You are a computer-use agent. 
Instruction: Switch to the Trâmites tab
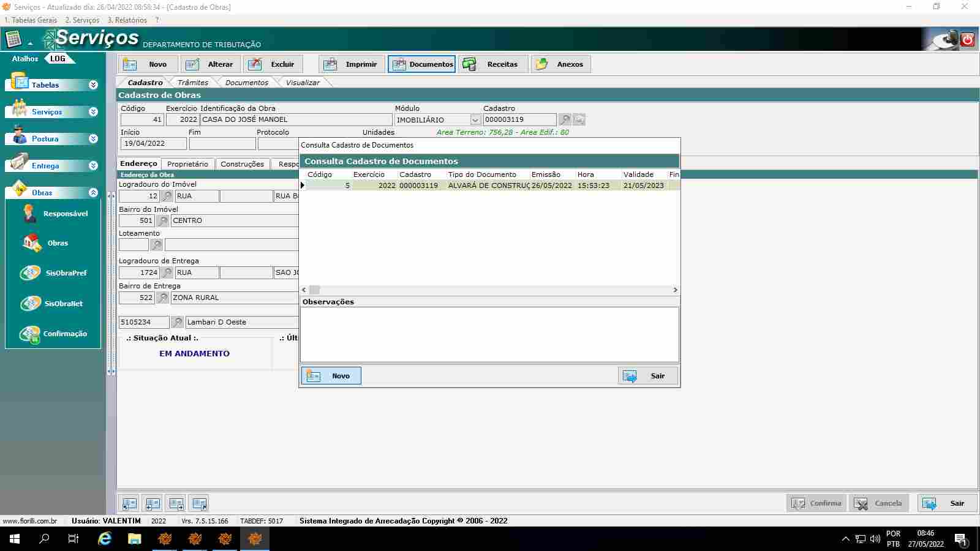coord(192,83)
